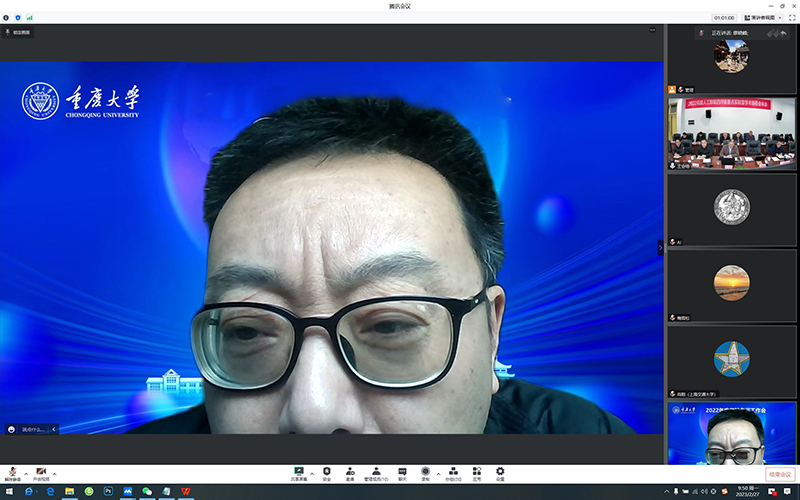This screenshot has height=500, width=800.
Task: Expand video options arrow beside camera
Action: [x=55, y=473]
